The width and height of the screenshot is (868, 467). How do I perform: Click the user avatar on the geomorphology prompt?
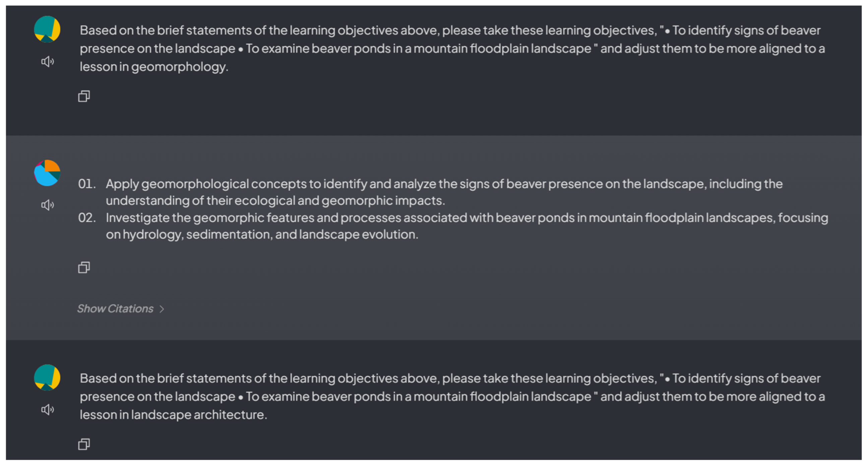[x=47, y=29]
